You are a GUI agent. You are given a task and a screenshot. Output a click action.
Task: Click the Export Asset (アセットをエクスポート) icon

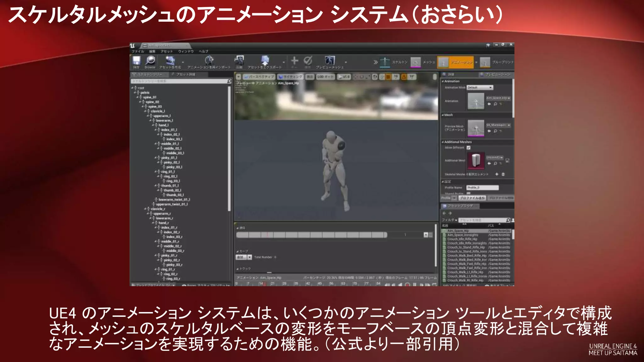coord(265,60)
